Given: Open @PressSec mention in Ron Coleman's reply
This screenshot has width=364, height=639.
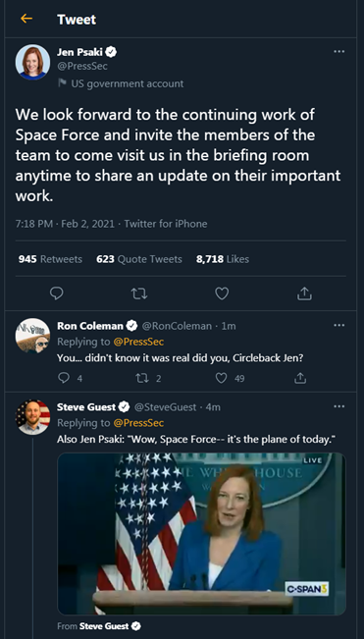Looking at the screenshot, I should point(138,342).
